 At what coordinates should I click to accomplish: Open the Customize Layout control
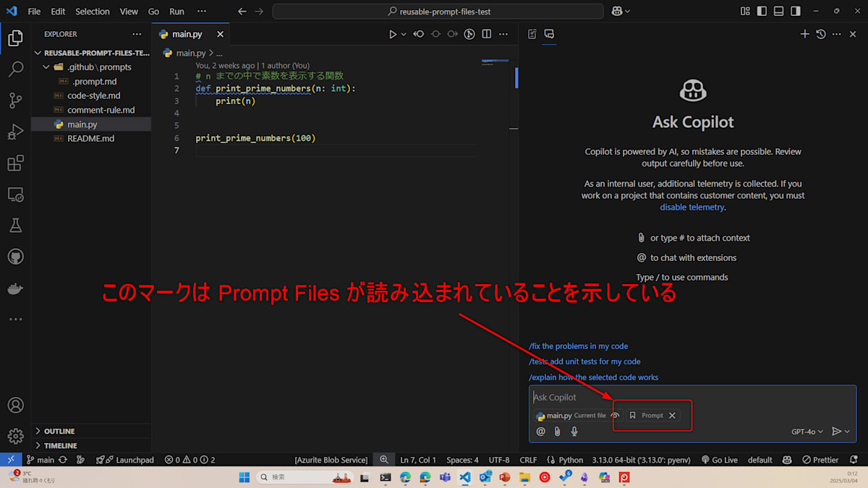(746, 12)
